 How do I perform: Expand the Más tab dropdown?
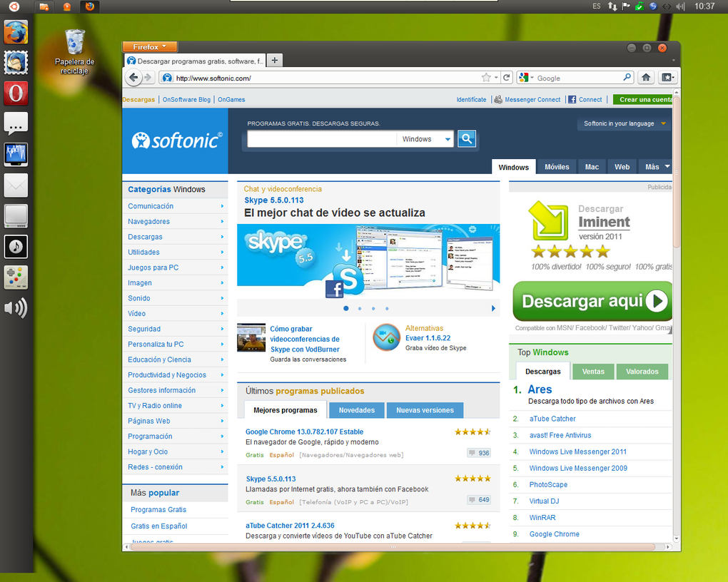[657, 167]
